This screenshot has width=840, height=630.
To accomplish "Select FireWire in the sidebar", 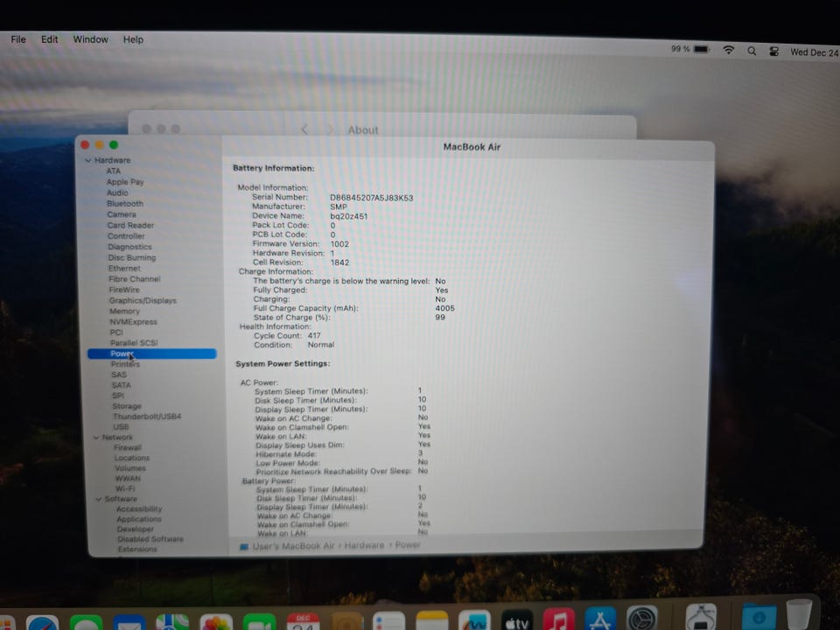I will pyautogui.click(x=124, y=290).
